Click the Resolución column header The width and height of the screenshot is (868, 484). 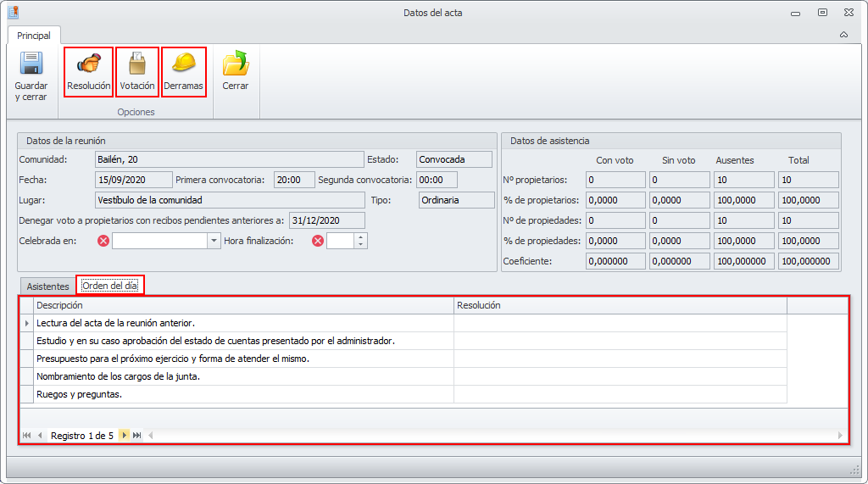[x=620, y=305]
